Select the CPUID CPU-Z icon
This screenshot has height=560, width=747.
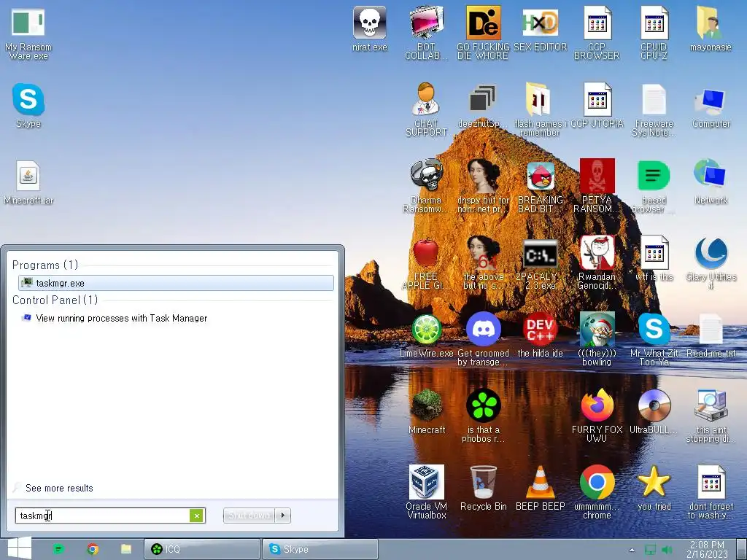tap(654, 34)
